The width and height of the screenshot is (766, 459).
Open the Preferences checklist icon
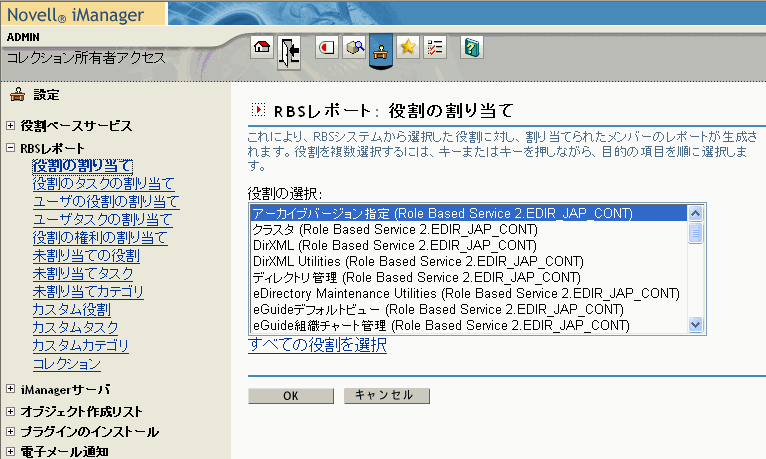[x=435, y=47]
